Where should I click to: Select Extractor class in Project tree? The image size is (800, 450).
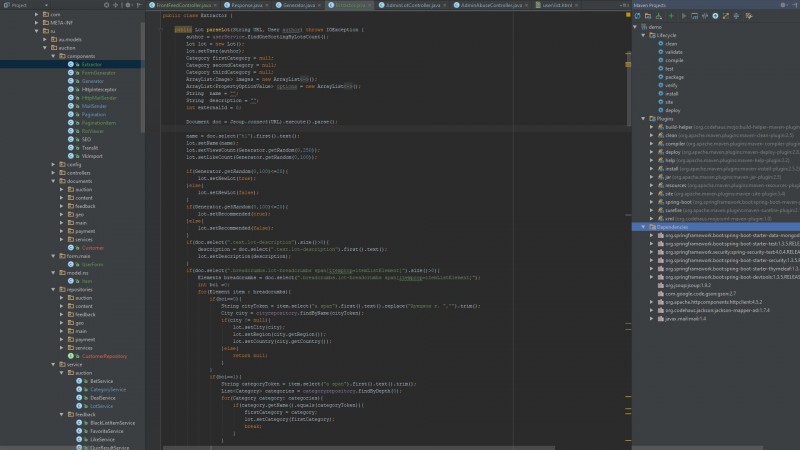click(91, 64)
